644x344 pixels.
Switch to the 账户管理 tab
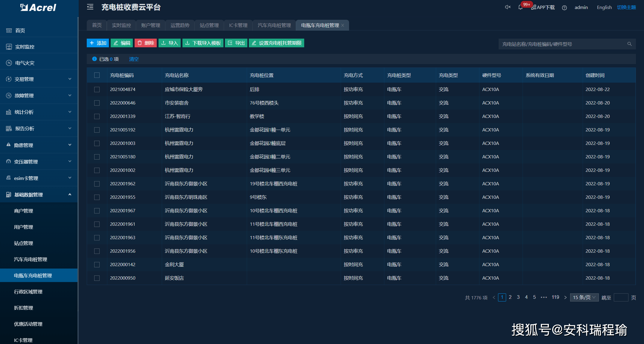(150, 25)
